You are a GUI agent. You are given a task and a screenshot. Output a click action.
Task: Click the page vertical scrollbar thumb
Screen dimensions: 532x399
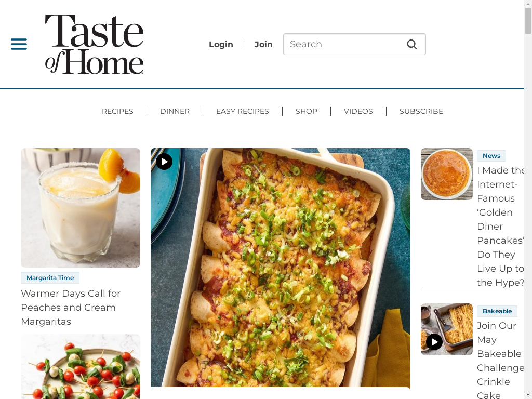[x=528, y=20]
